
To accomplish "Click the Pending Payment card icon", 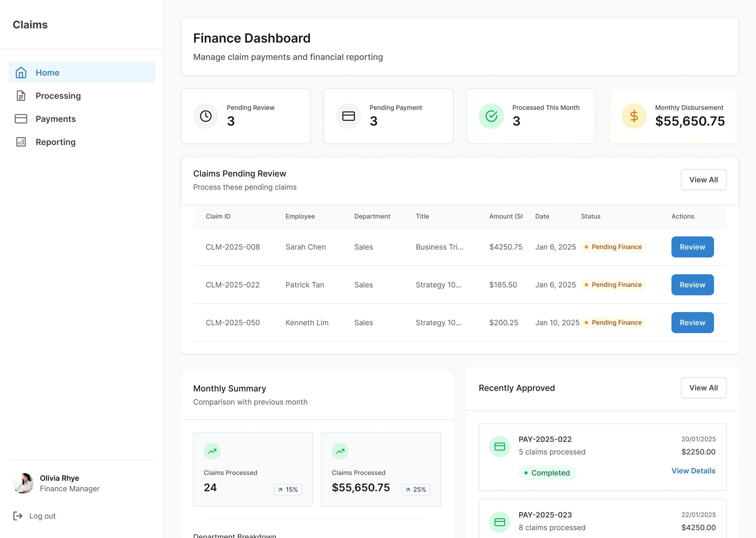I will tap(349, 116).
